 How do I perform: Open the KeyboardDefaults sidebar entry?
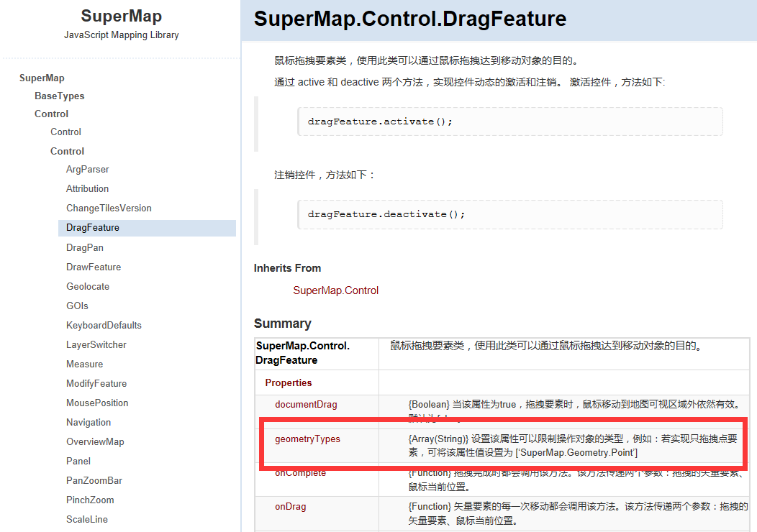click(x=104, y=325)
